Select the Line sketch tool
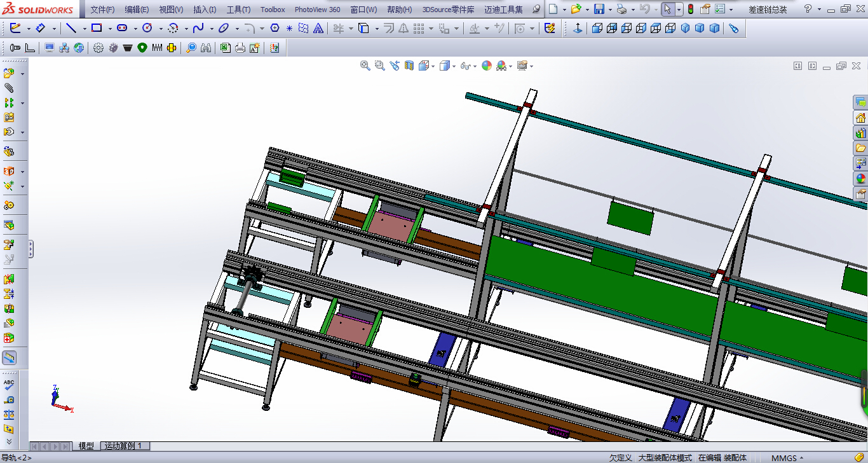This screenshot has height=463, width=868. [71, 28]
